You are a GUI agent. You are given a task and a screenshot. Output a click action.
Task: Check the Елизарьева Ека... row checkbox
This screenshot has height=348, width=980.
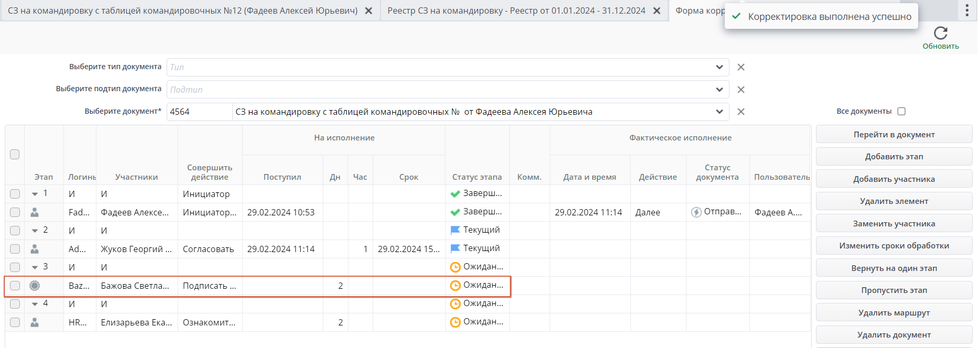tap(15, 322)
